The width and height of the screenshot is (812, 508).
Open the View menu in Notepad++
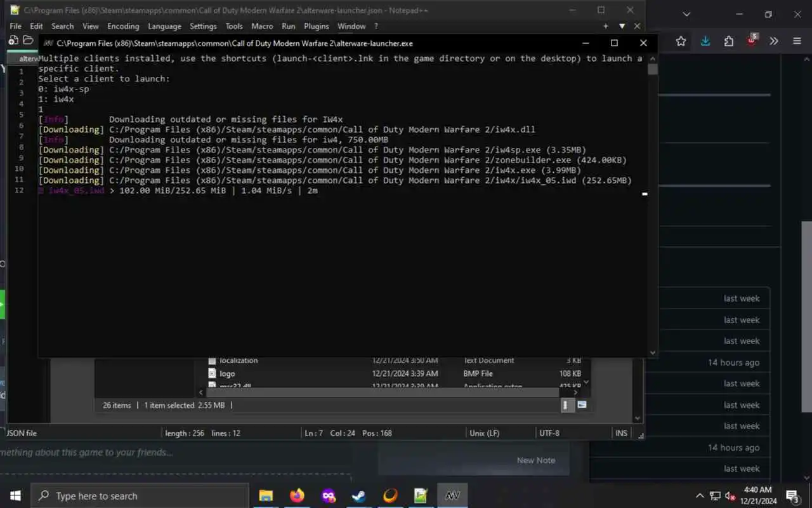click(x=91, y=26)
